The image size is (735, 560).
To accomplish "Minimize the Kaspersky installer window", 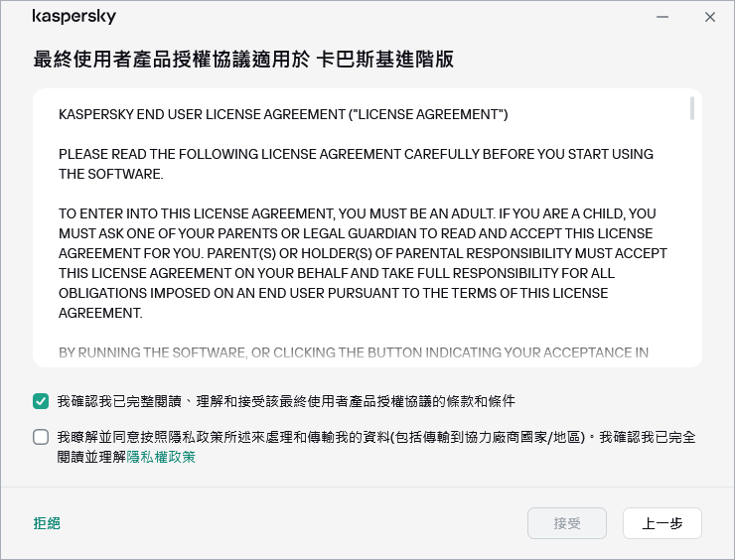I will coord(662,17).
